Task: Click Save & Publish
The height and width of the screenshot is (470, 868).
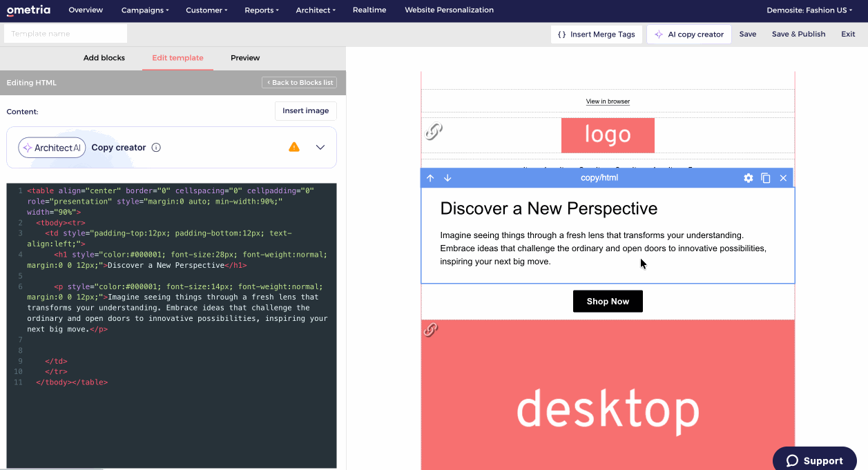Action: tap(798, 35)
